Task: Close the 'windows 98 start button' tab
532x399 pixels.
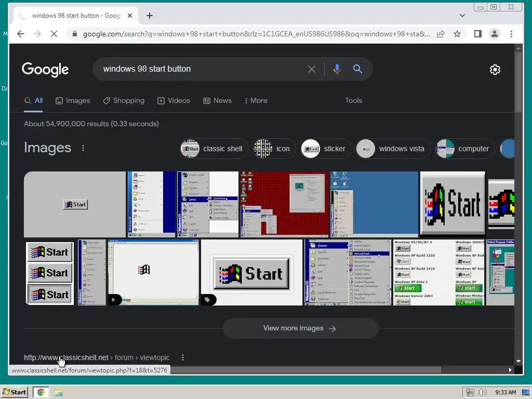Action: pos(129,16)
